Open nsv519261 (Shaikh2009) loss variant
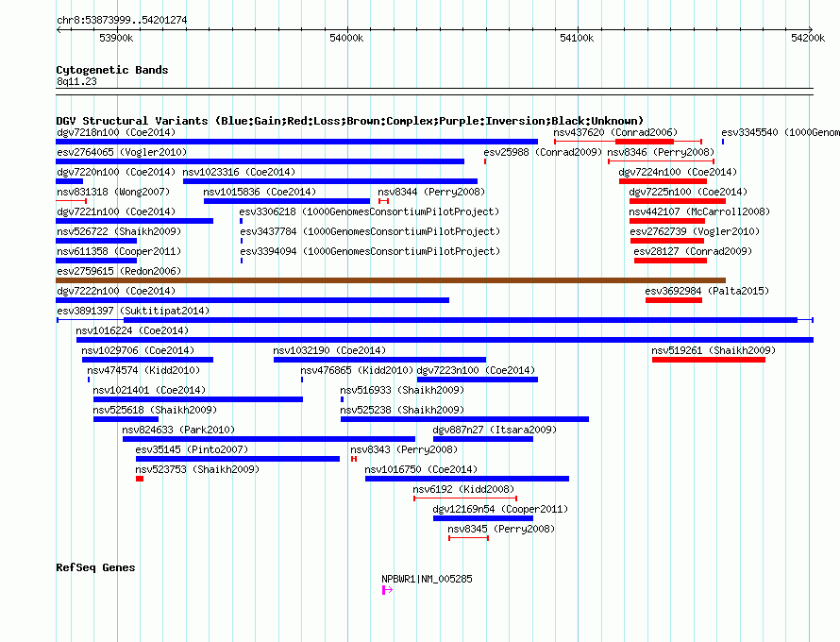This screenshot has width=840, height=642. click(x=709, y=360)
